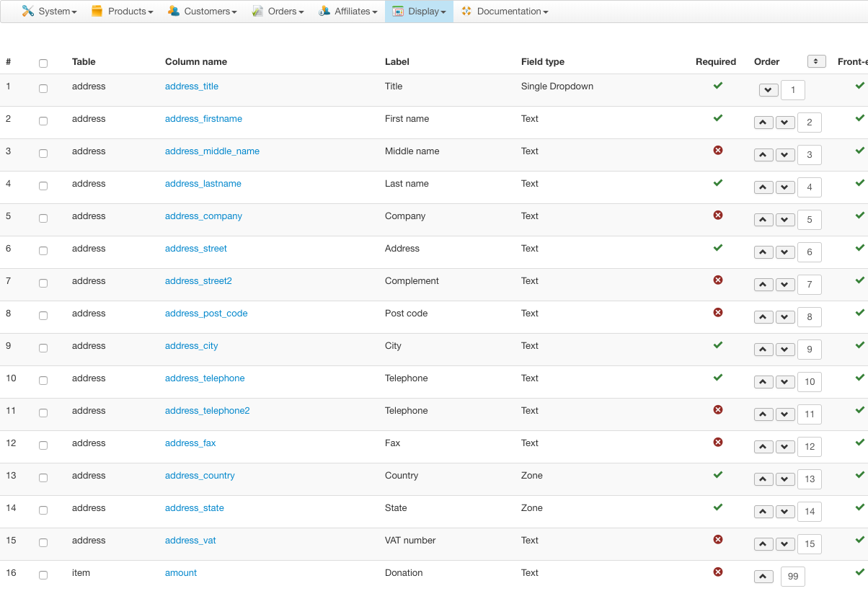Image resolution: width=868 pixels, height=604 pixels.
Task: Open the Documentation menu
Action: tap(505, 12)
